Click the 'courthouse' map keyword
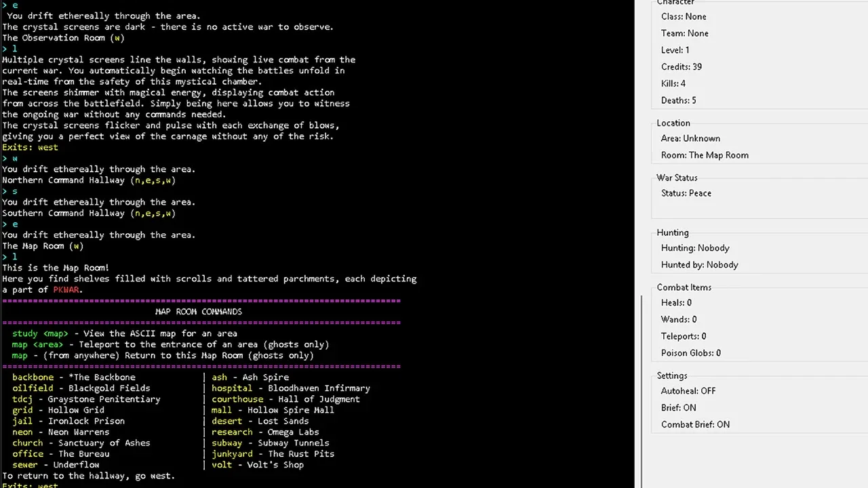This screenshot has width=868, height=488. coord(237,399)
